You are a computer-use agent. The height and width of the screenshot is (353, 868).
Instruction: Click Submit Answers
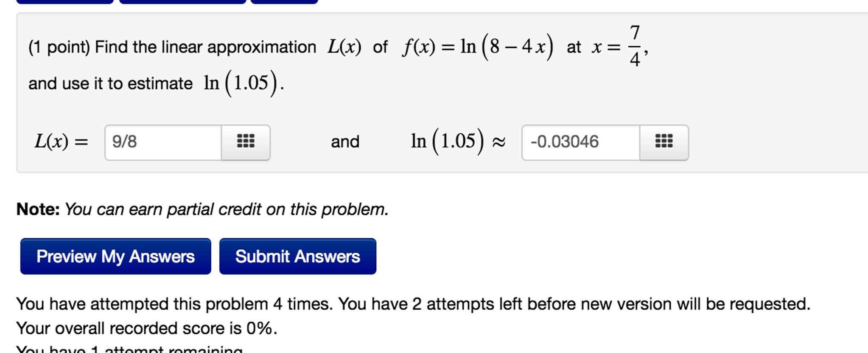pyautogui.click(x=297, y=256)
